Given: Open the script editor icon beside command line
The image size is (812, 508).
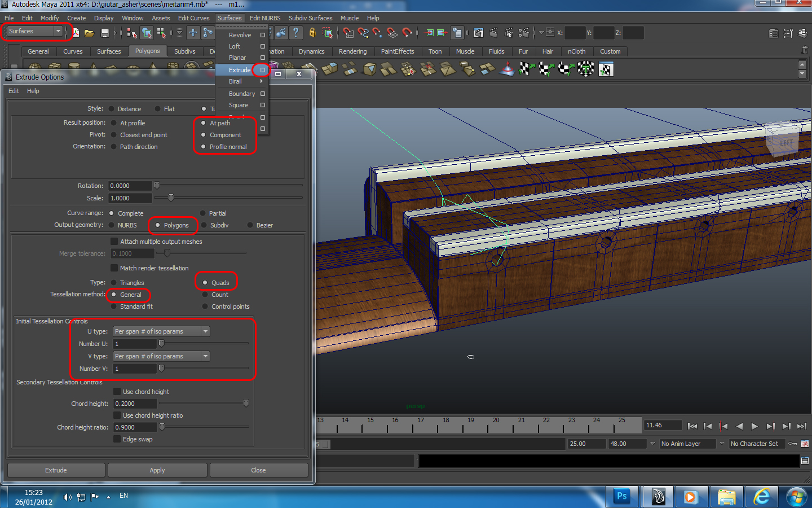Looking at the screenshot, I should click(x=805, y=461).
